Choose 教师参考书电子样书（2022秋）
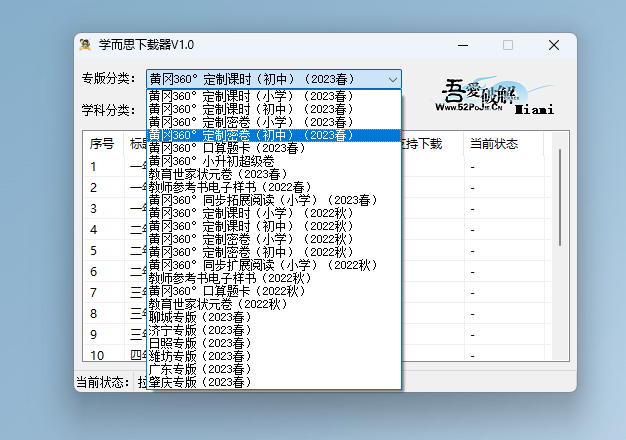626x440 pixels. coord(274,278)
